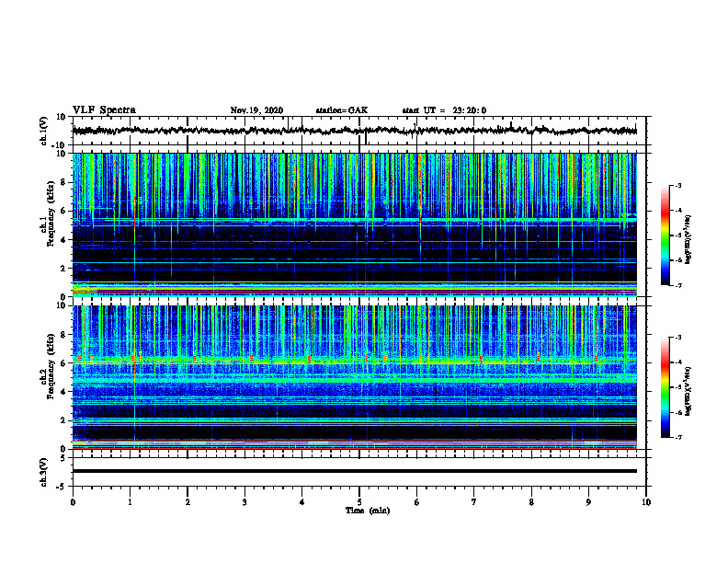Click the "VLF Spectra" plot title
The height and width of the screenshot is (563, 728).
[104, 110]
